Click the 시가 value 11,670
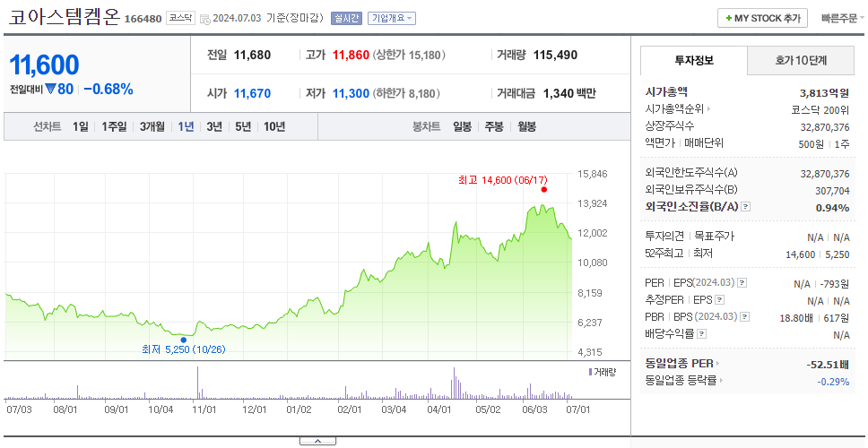The image size is (868, 448). tap(253, 93)
